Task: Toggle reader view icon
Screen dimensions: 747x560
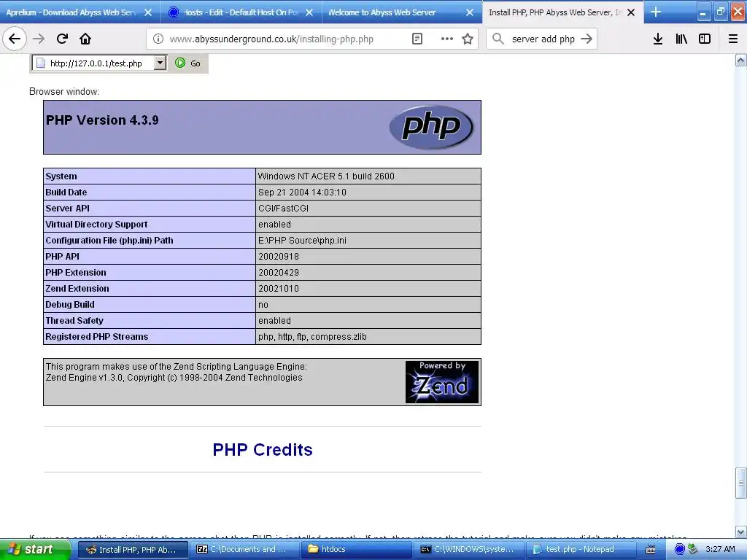Action: tap(417, 39)
